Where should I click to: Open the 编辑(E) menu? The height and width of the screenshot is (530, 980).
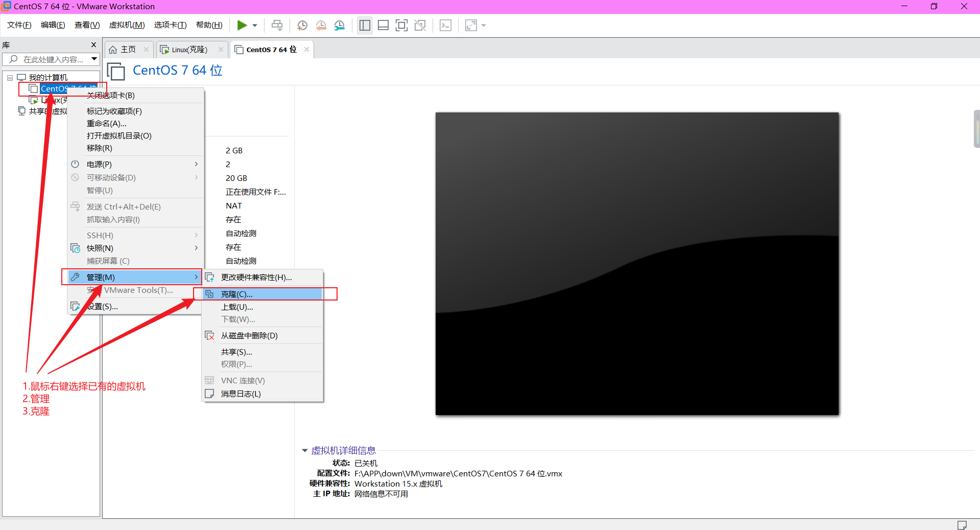53,25
